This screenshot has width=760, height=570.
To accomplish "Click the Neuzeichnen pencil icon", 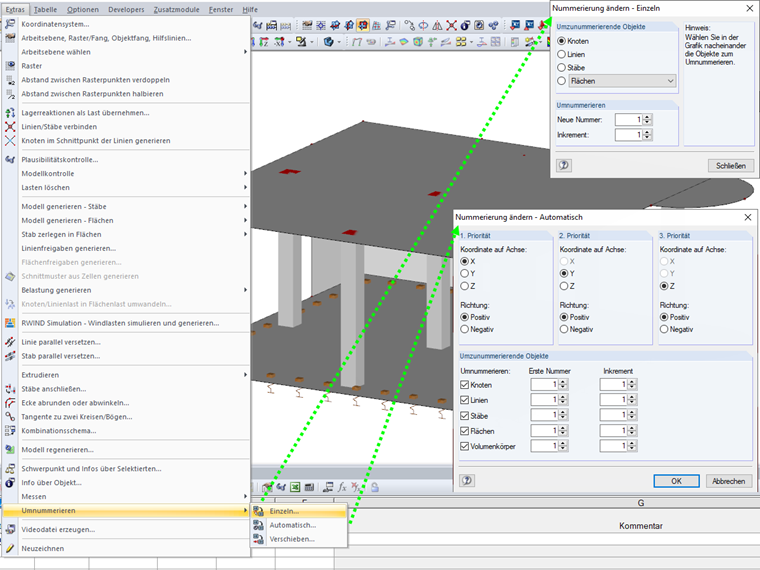I will 10,548.
